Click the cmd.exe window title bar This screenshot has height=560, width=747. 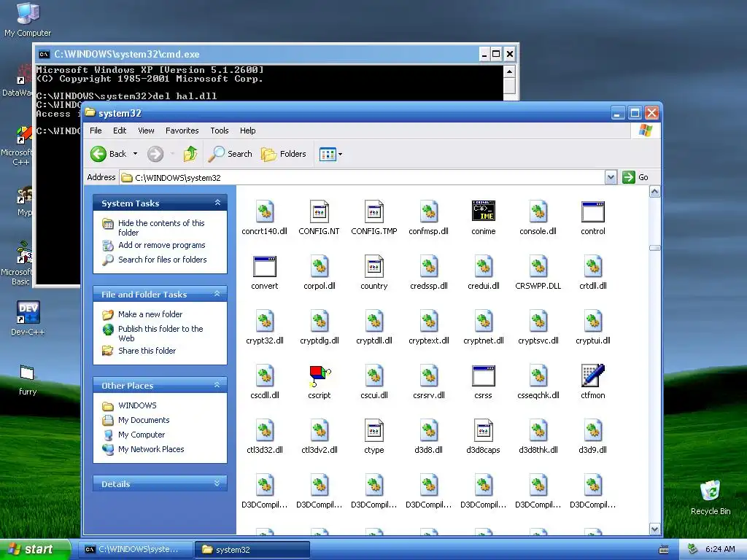click(x=258, y=54)
